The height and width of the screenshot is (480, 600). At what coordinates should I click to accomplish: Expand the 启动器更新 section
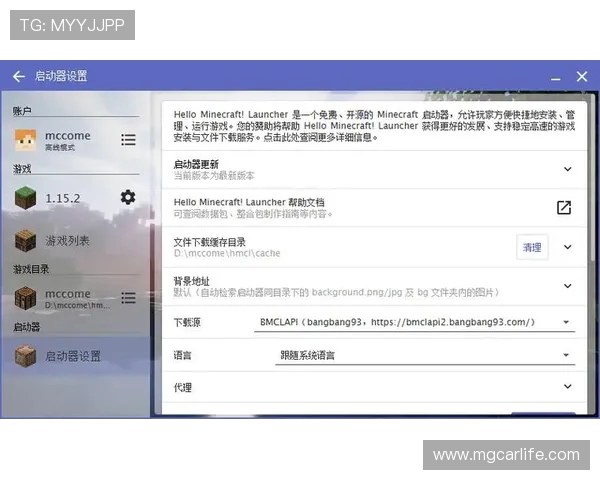(x=567, y=169)
